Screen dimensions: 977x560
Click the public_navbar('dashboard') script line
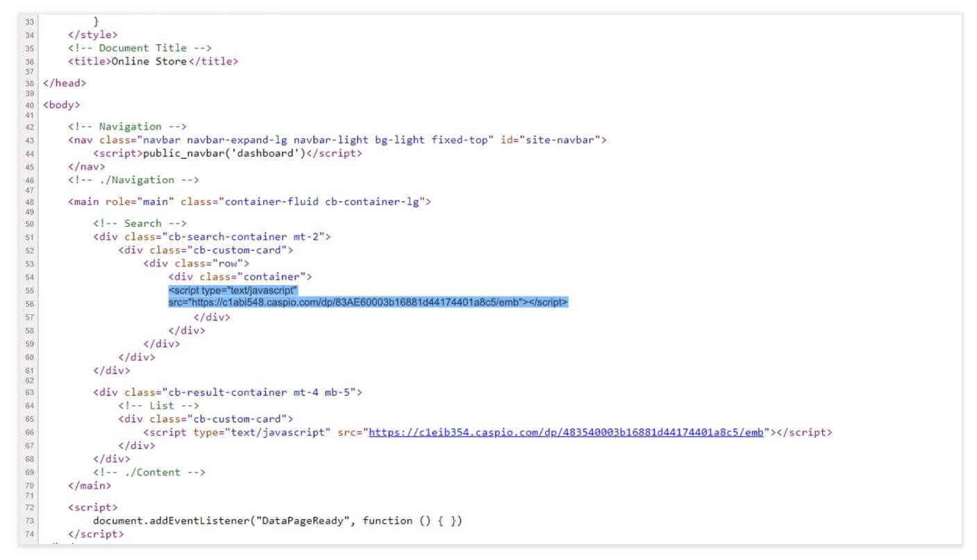point(228,153)
